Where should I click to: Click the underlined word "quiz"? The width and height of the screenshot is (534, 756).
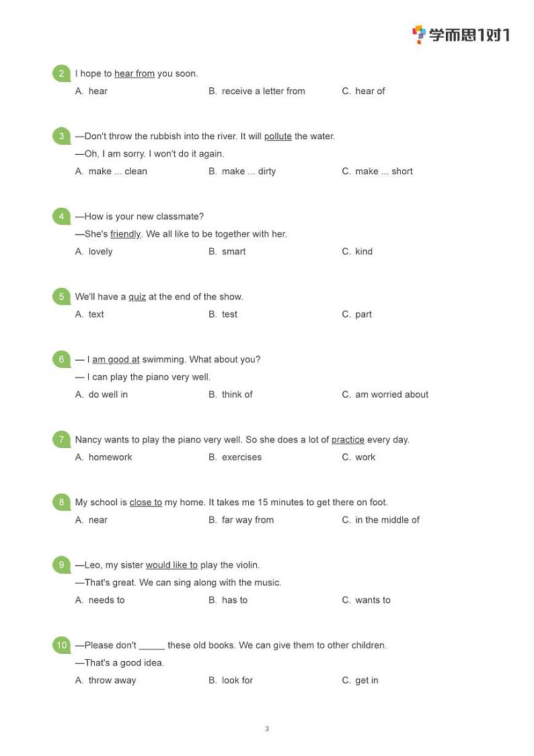pyautogui.click(x=137, y=297)
